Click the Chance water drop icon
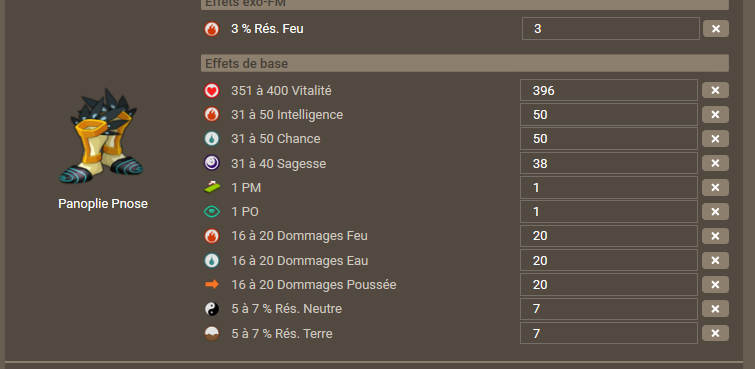 click(211, 139)
